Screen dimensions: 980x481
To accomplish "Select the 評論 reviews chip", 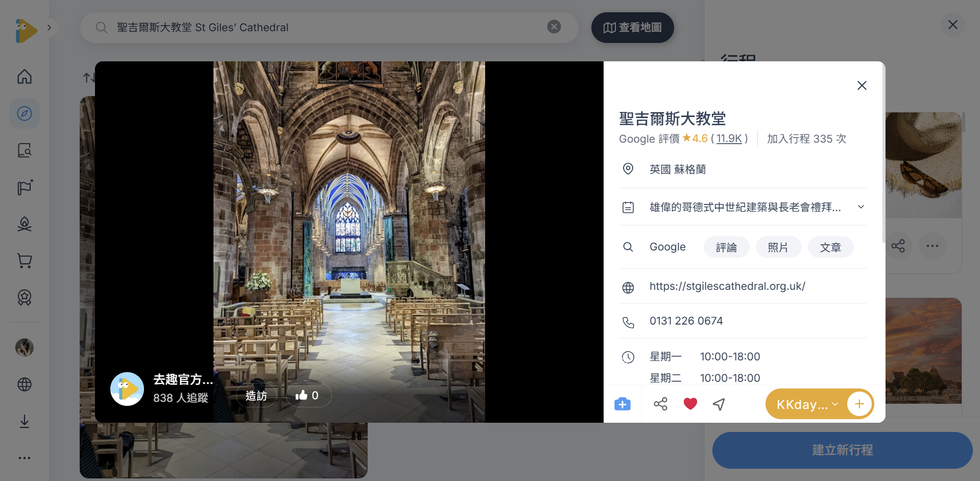I will pos(726,247).
